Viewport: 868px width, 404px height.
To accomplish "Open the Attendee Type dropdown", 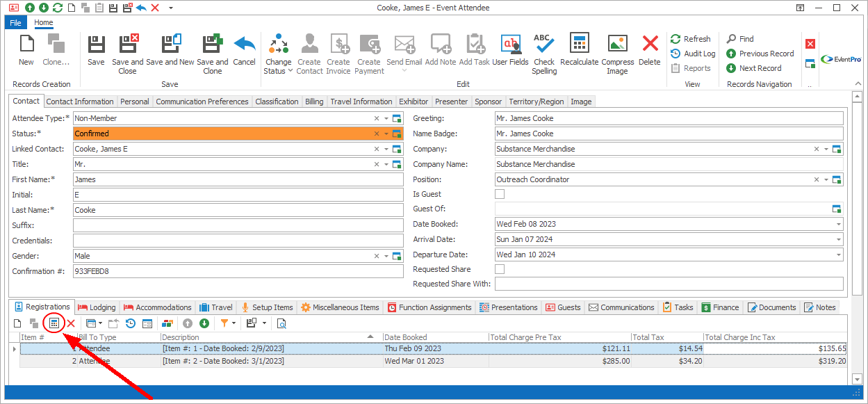I will 386,118.
